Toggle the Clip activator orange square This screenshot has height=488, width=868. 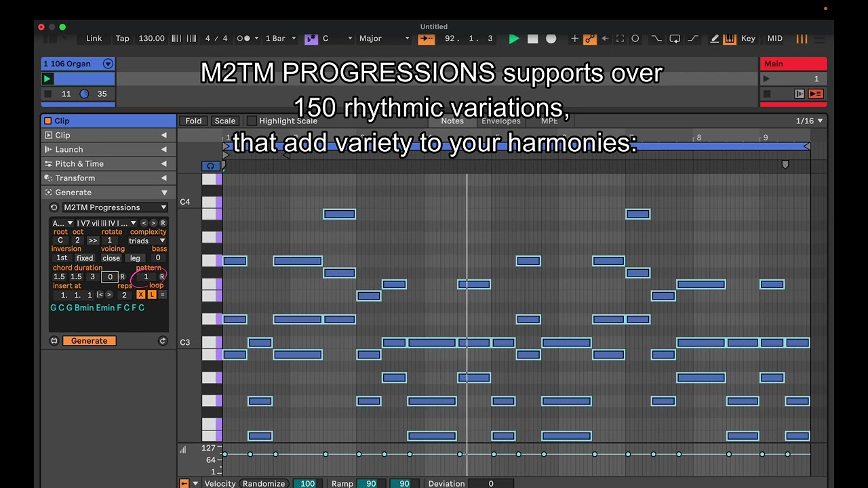[47, 121]
